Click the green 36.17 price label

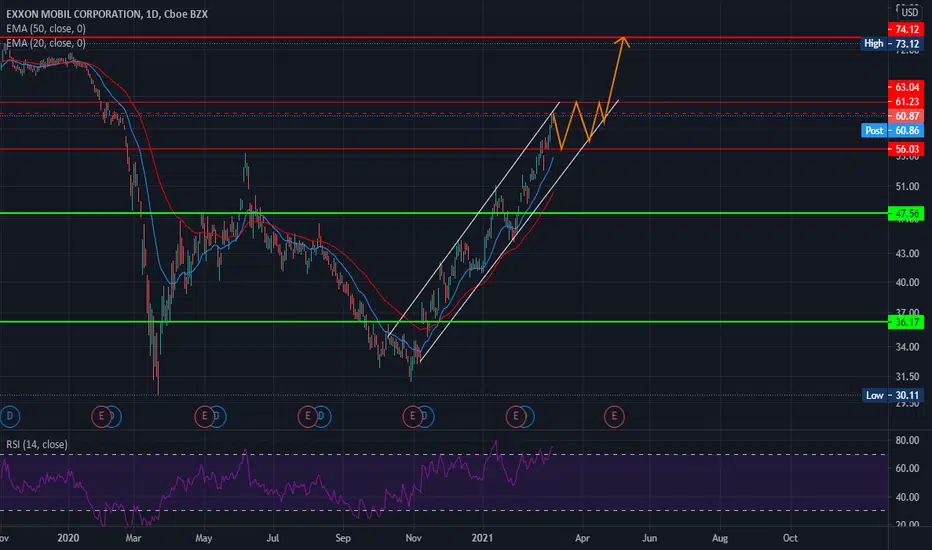(906, 322)
